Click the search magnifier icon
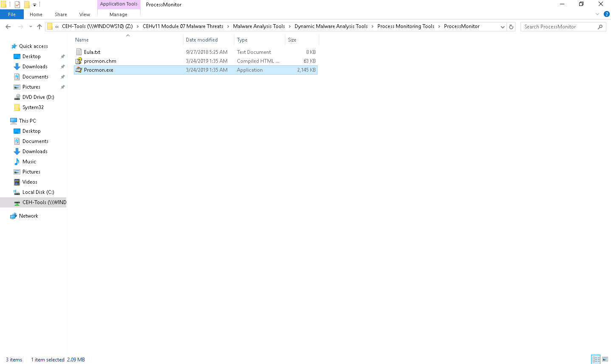Image resolution: width=611 pixels, height=364 pixels. pyautogui.click(x=600, y=27)
